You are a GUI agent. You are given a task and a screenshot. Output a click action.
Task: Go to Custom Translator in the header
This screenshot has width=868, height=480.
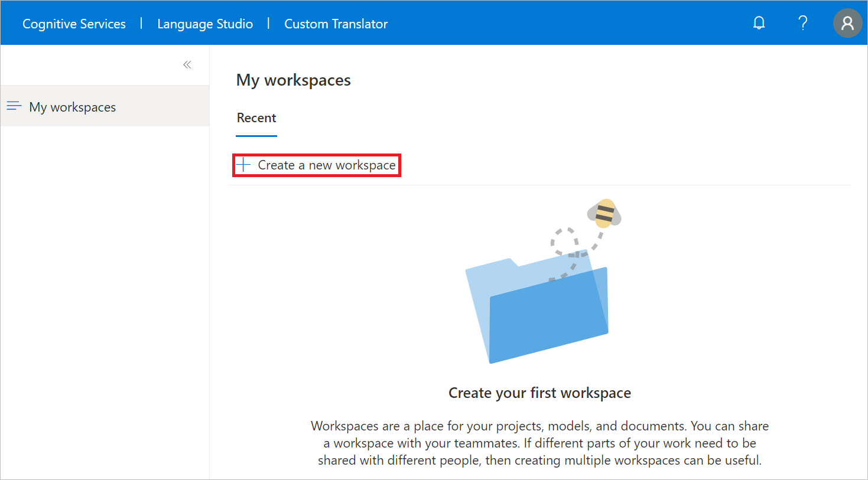336,23
